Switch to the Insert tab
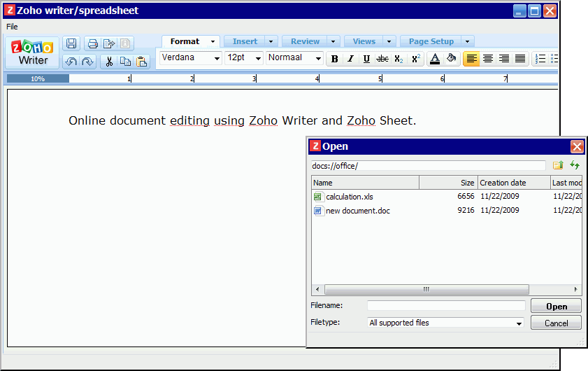 [245, 41]
